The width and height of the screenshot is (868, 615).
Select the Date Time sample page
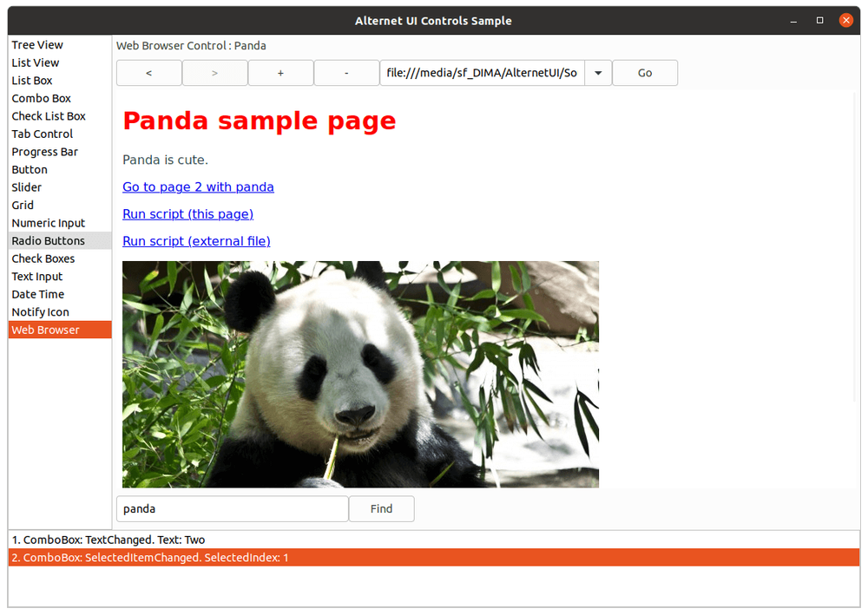[x=37, y=294]
